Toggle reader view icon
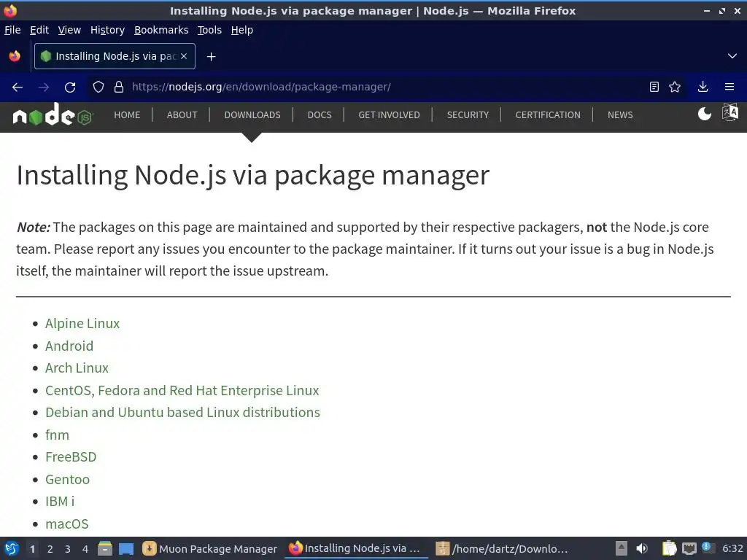 pos(654,87)
